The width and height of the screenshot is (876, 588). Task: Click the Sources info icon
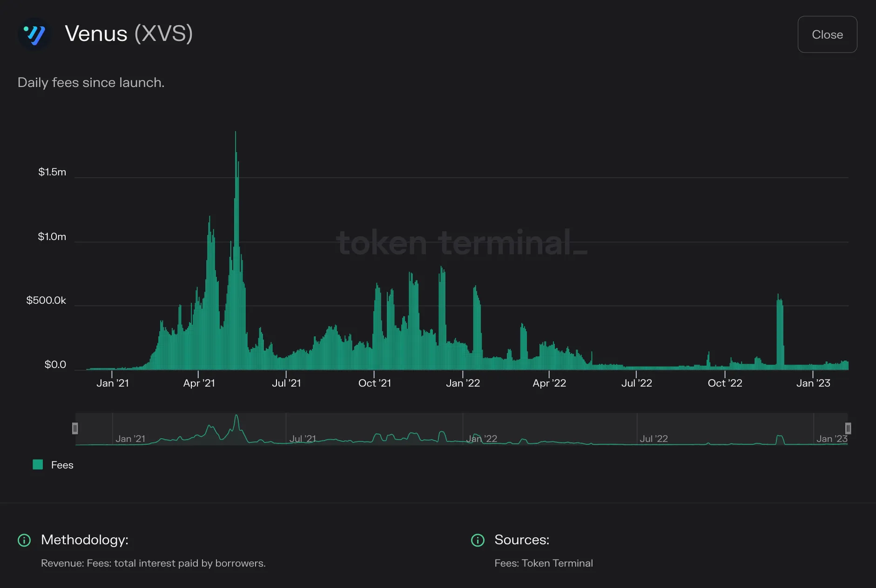[x=478, y=540]
